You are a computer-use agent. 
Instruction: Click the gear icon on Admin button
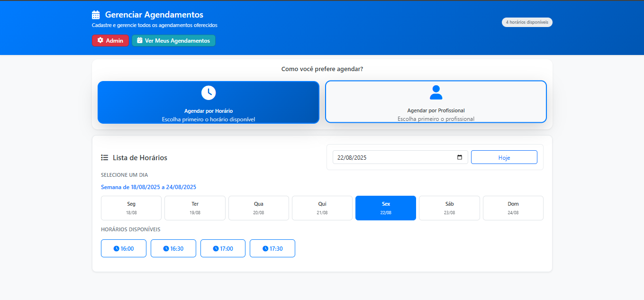(x=100, y=41)
